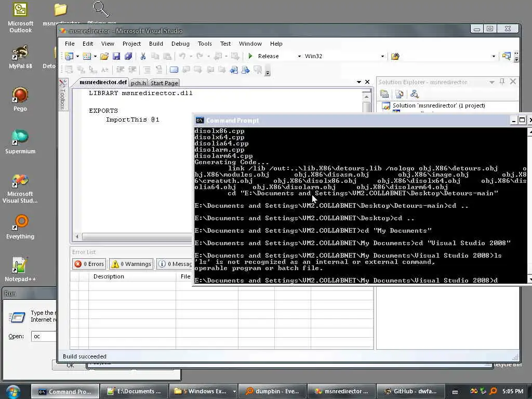Open the Debug menu

pos(180,44)
